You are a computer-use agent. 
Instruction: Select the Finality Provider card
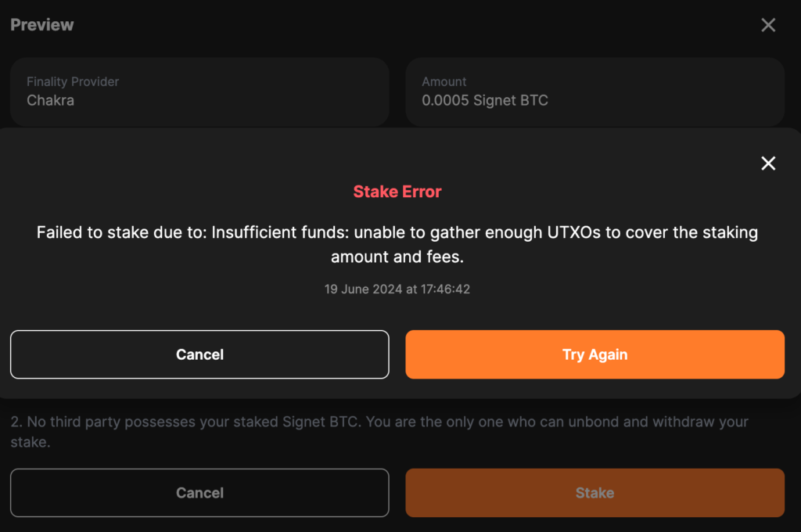coord(199,92)
